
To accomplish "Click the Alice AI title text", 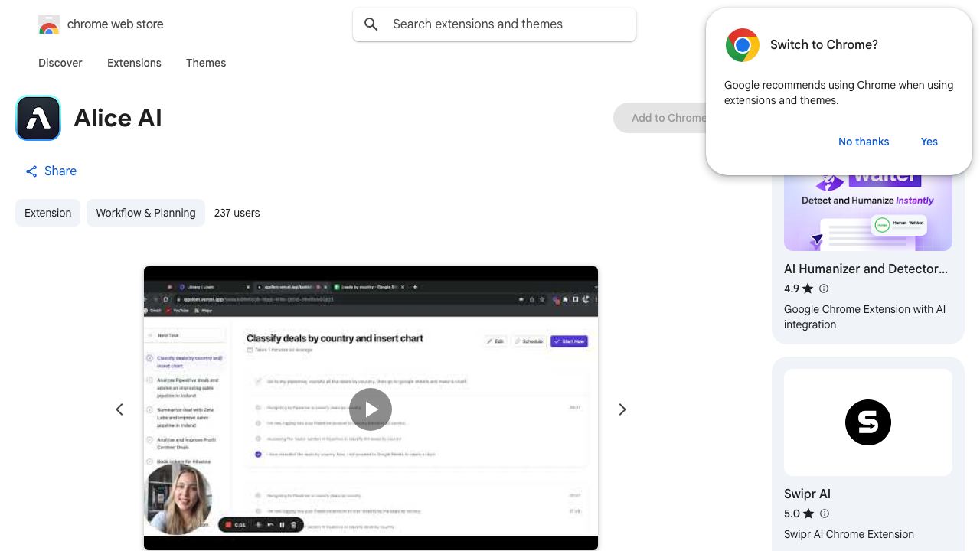I will [118, 118].
